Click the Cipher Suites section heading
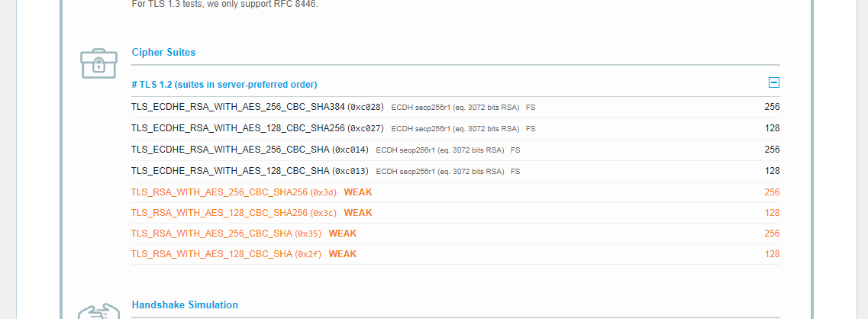The height and width of the screenshot is (319, 868). 163,53
